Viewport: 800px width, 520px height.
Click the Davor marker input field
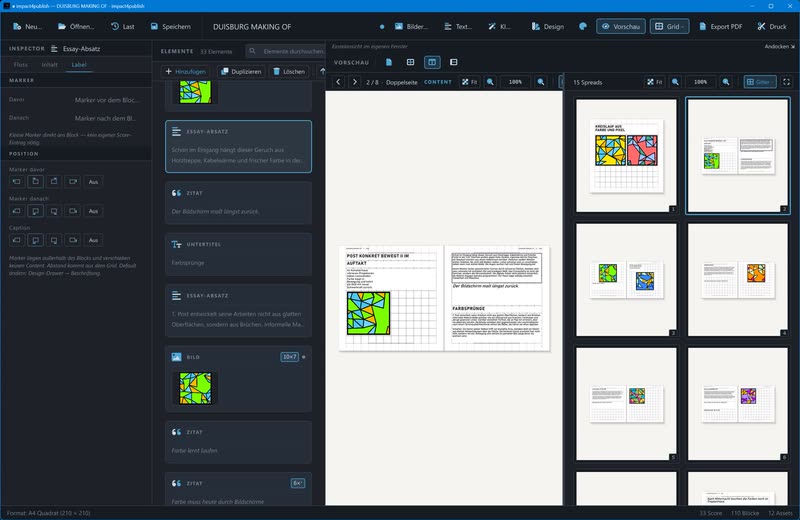pyautogui.click(x=106, y=100)
